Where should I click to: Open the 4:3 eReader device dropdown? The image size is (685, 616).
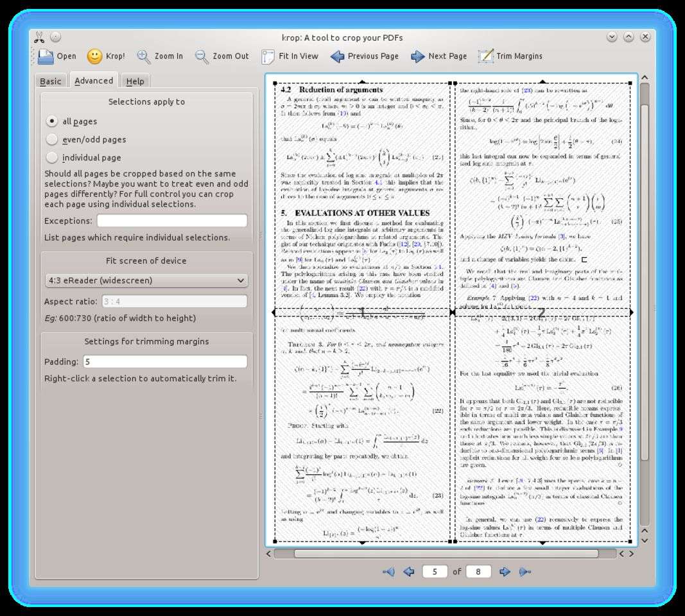[146, 280]
